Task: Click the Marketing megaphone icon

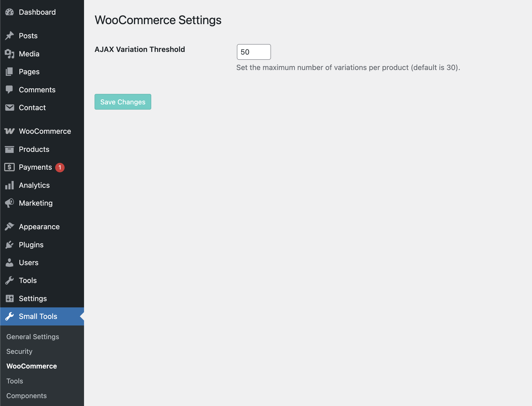Action: tap(9, 203)
